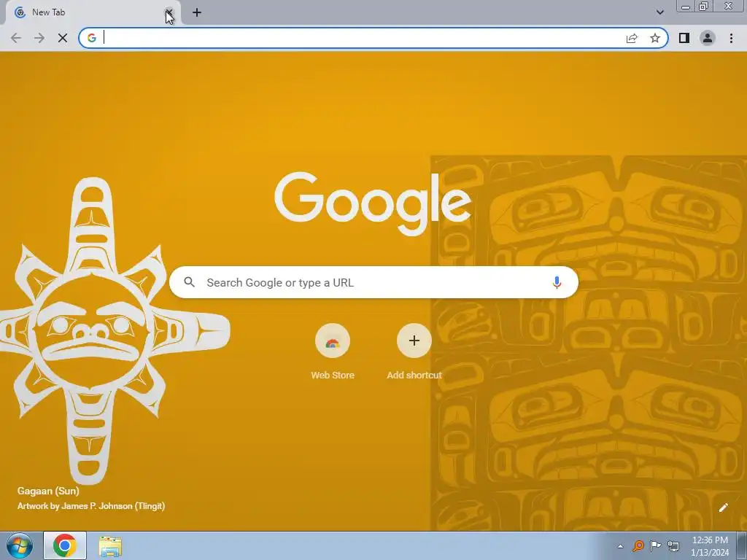
Task: Click the browser back arrow
Action: click(x=16, y=38)
